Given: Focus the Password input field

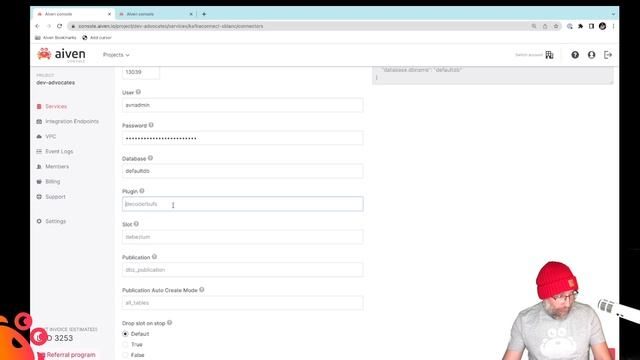Looking at the screenshot, I should pos(242,138).
